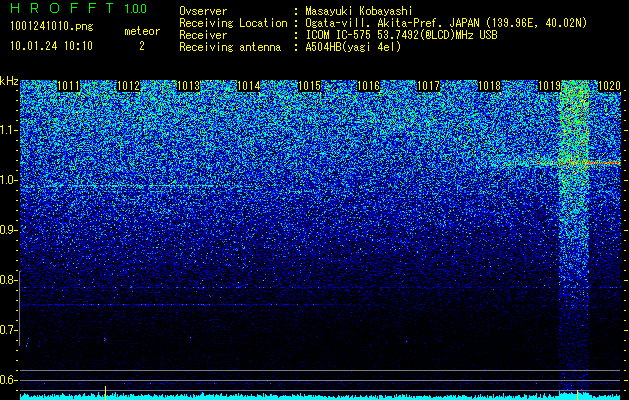The image size is (629, 400).
Task: Click the 1.1 kHz axis label
Action: point(8,130)
